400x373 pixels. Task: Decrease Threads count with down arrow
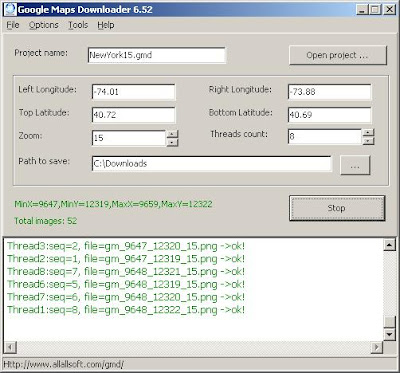click(x=368, y=141)
